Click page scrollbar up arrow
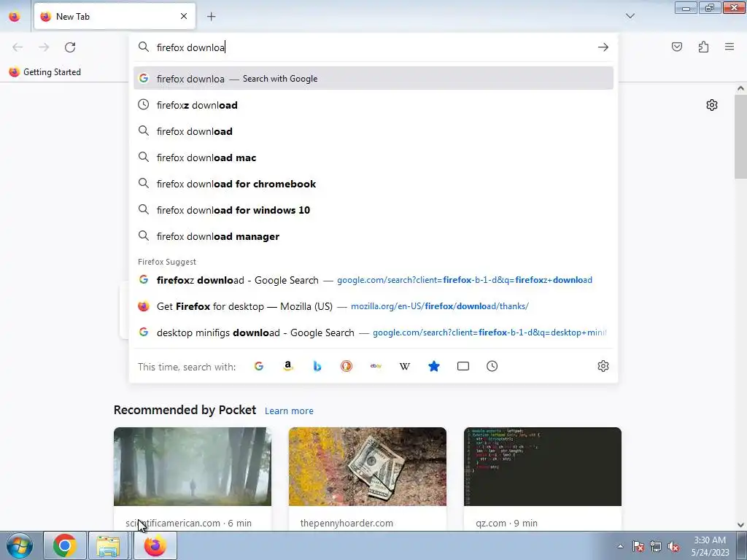The height and width of the screenshot is (560, 747). point(740,88)
